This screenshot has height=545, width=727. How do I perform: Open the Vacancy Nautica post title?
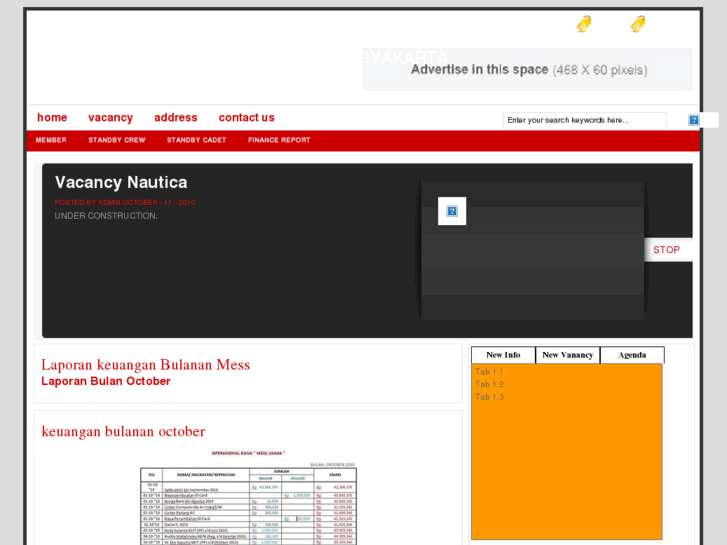(121, 182)
